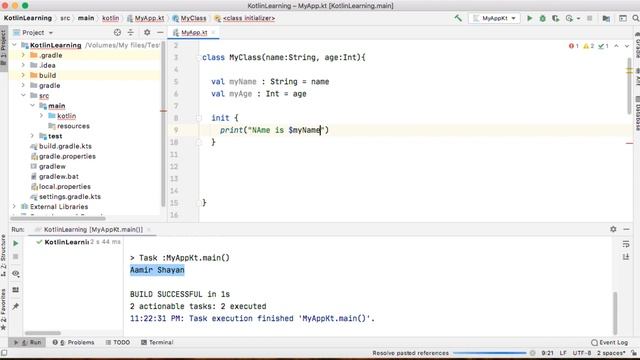Click the Stop icon in top toolbar
The width and height of the screenshot is (640, 360).
(589, 18)
